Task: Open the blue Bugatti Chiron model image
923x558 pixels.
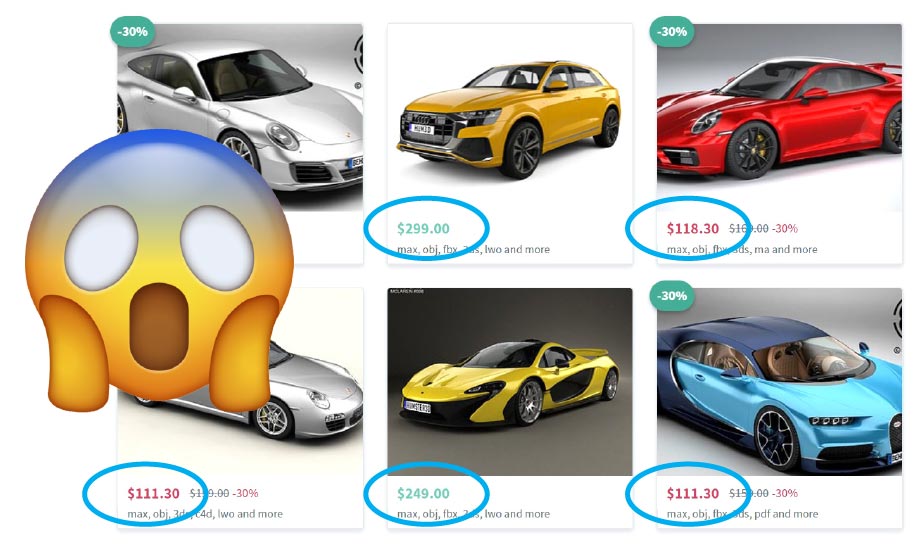Action: pos(779,381)
